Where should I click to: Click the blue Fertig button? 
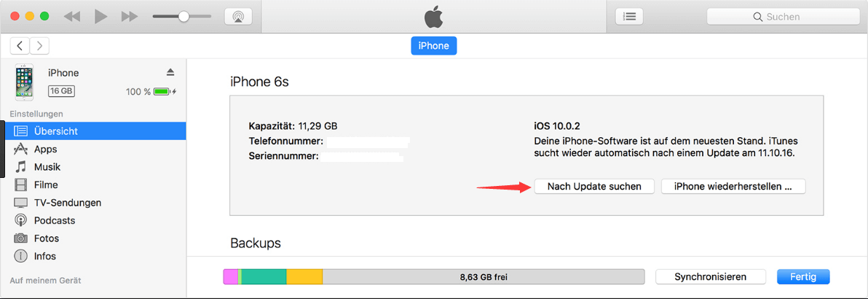pos(803,277)
